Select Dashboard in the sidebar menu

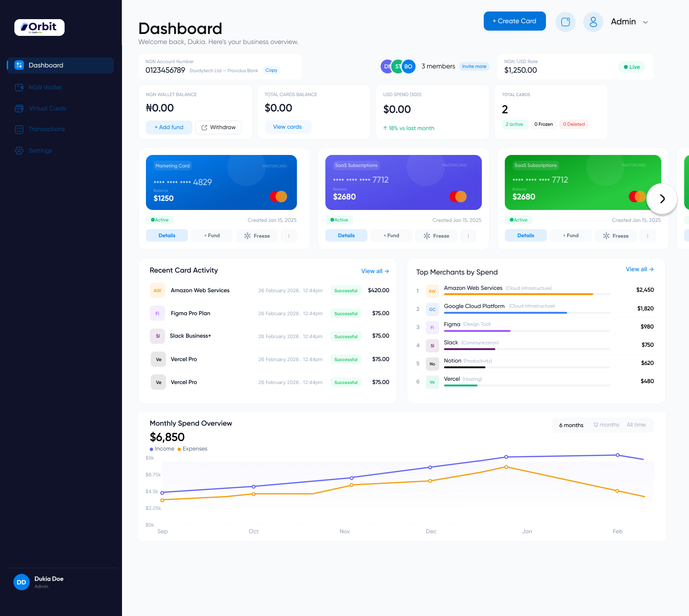(x=60, y=66)
